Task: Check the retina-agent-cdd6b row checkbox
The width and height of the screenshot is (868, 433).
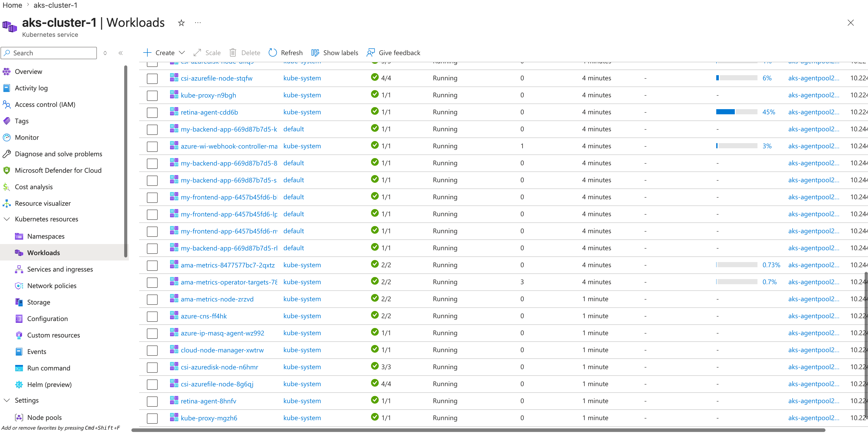Action: [152, 112]
